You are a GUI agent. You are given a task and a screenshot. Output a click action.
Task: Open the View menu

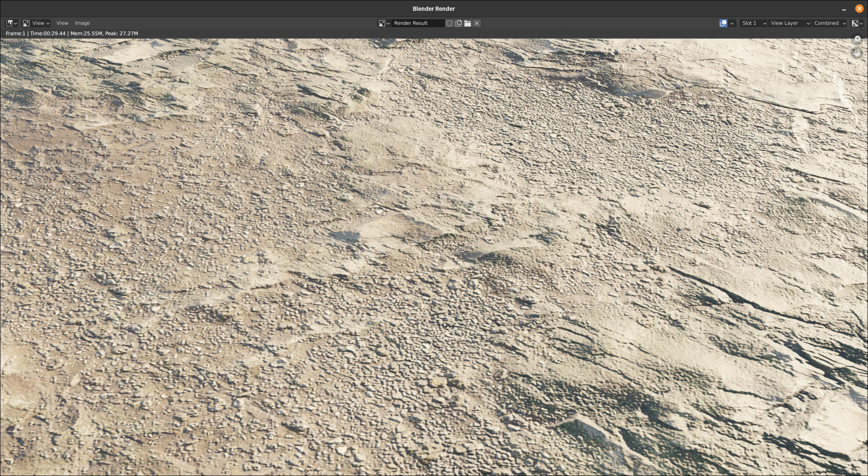62,23
